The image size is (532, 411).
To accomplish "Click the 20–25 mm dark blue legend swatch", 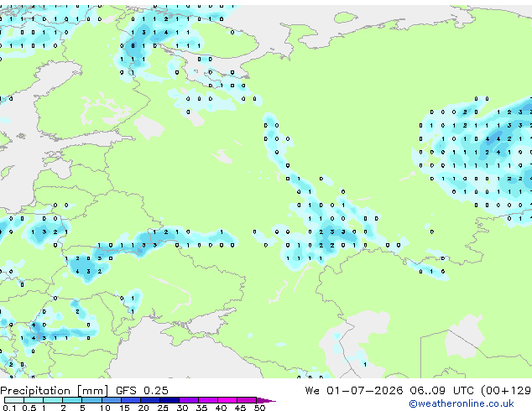I will point(150,400).
